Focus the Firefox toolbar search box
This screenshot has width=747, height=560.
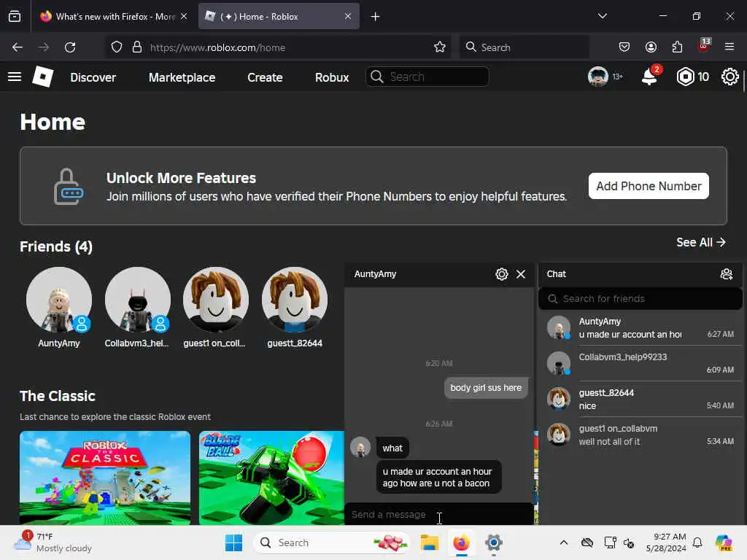524,47
